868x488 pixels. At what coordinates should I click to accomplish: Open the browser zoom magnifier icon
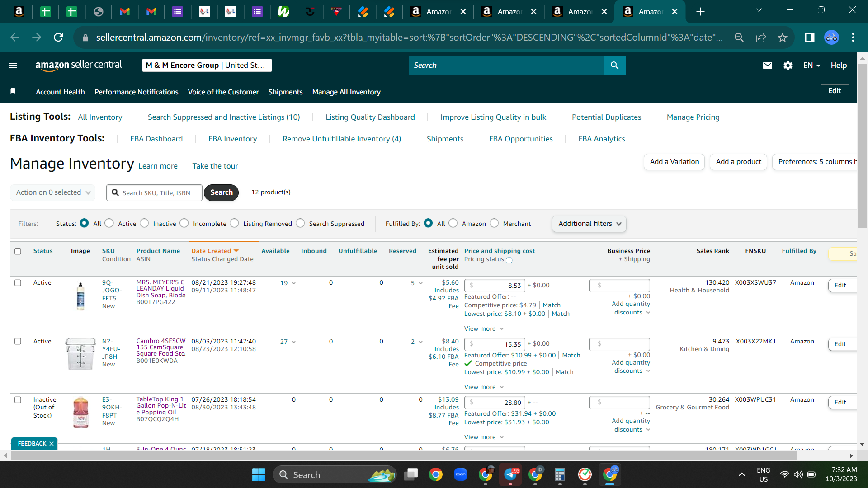coord(739,38)
